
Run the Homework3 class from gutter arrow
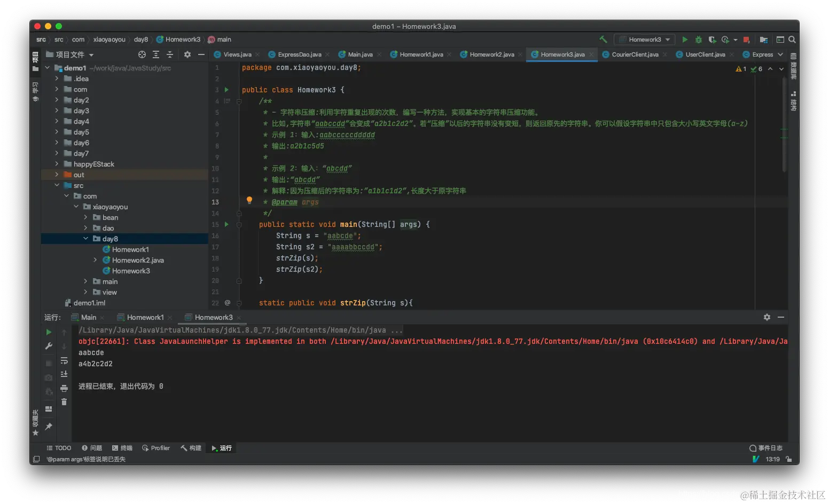pyautogui.click(x=226, y=90)
